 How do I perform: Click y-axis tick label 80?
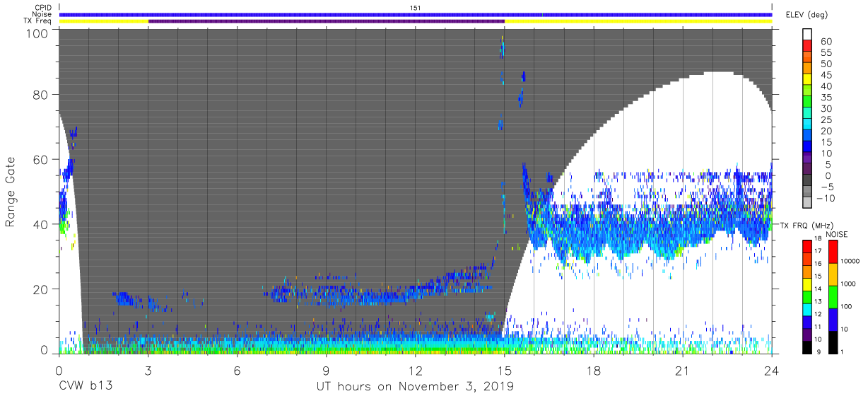tap(42, 95)
